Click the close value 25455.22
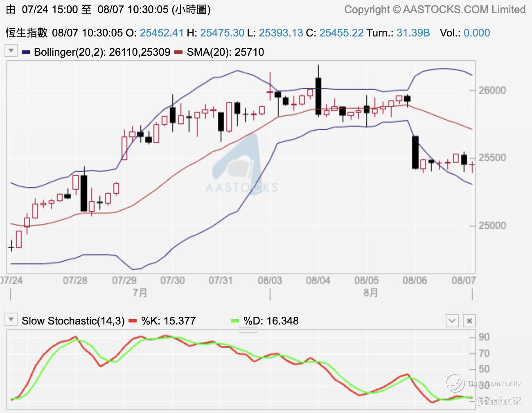532x413 pixels. [341, 33]
